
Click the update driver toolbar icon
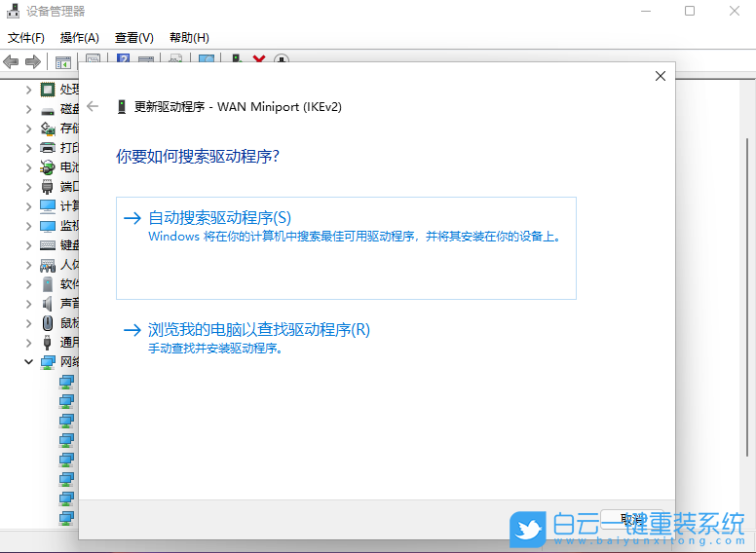(x=237, y=58)
